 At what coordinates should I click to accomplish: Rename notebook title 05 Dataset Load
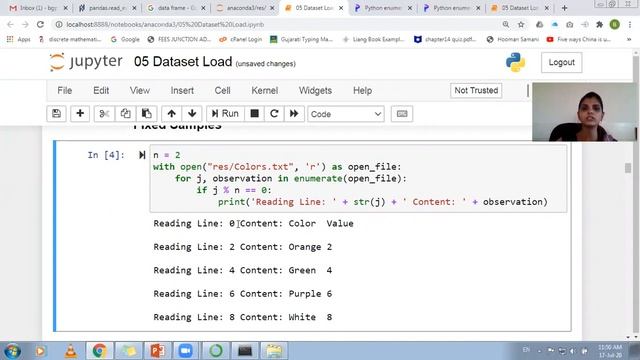(x=183, y=62)
